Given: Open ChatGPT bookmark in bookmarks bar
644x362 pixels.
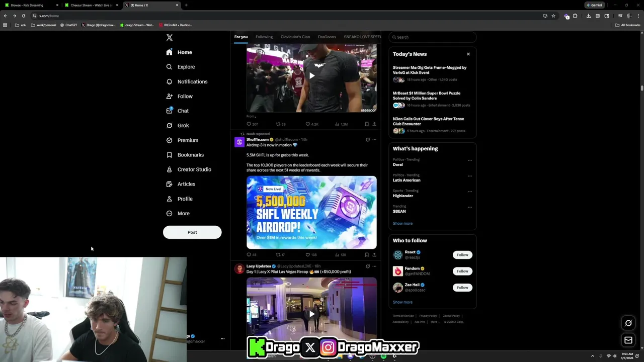Looking at the screenshot, I should point(68,25).
